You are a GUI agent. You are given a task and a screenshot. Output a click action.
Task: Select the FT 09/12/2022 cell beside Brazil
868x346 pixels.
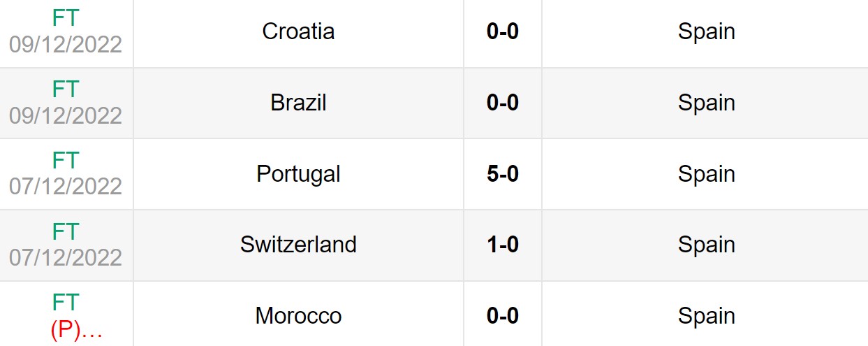tap(66, 102)
